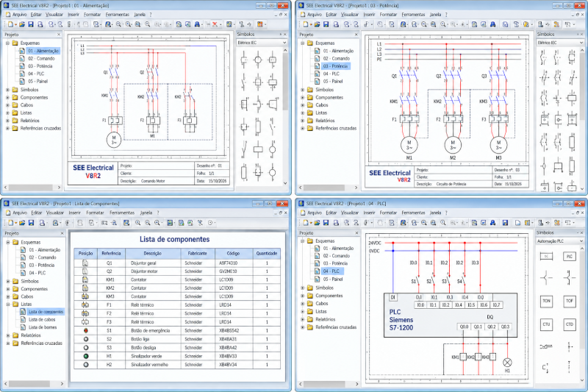Viewport: 588px width, 392px height.
Task: Collapse the Esquemas folder in Alimentação window
Action: click(x=7, y=43)
